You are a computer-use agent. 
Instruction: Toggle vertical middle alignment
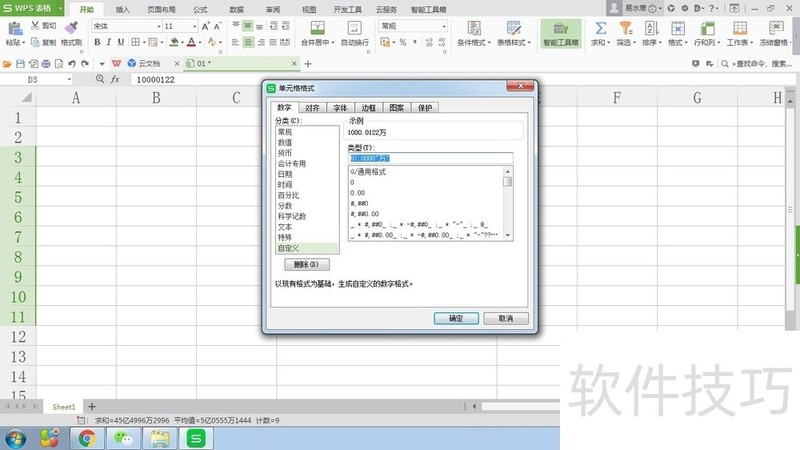(x=247, y=26)
